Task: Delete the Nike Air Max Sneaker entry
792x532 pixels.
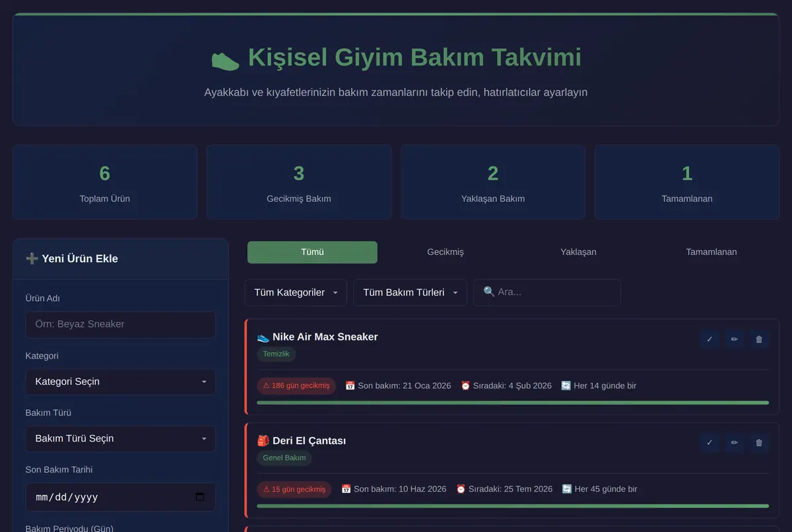Action: pyautogui.click(x=759, y=339)
